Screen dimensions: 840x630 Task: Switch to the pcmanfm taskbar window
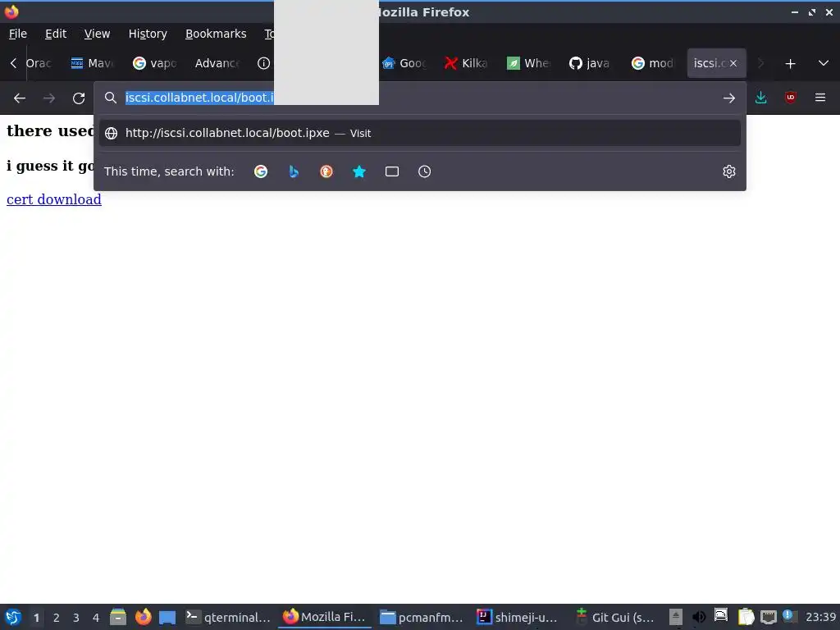422,617
